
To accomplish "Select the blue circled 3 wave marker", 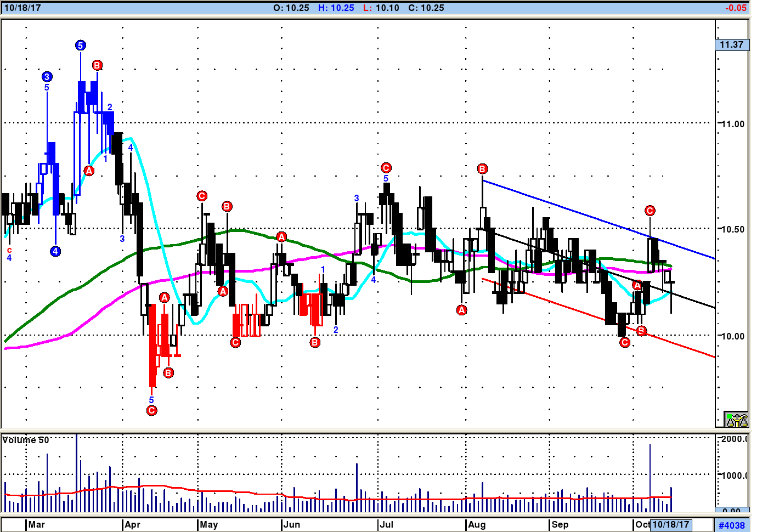I will click(x=47, y=77).
